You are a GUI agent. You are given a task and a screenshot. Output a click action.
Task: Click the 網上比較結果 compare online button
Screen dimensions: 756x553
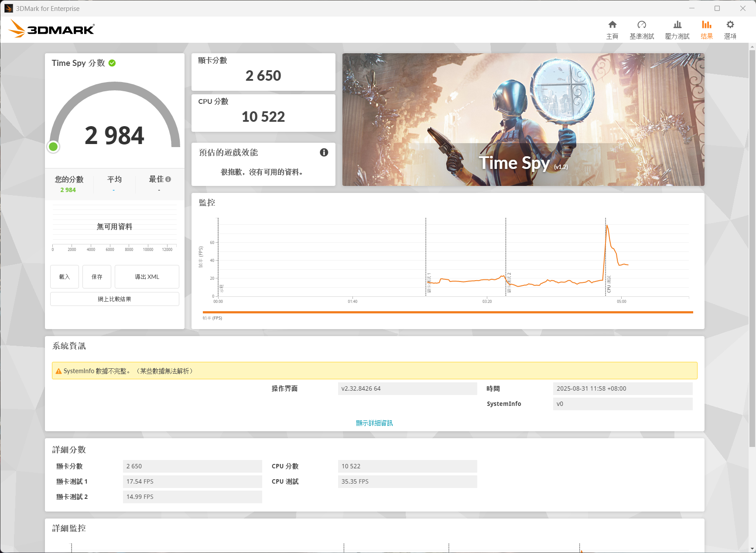click(115, 299)
